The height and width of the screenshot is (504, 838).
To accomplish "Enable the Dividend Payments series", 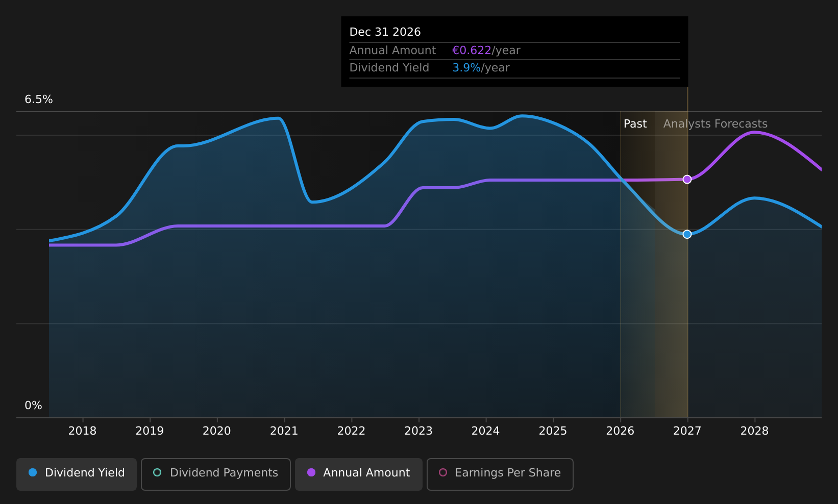I will [x=216, y=474].
